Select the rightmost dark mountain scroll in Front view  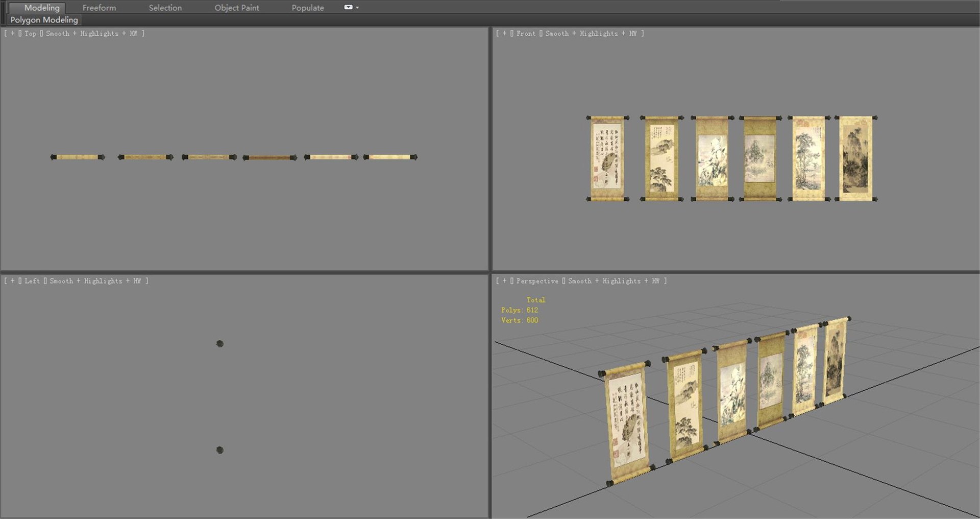856,158
